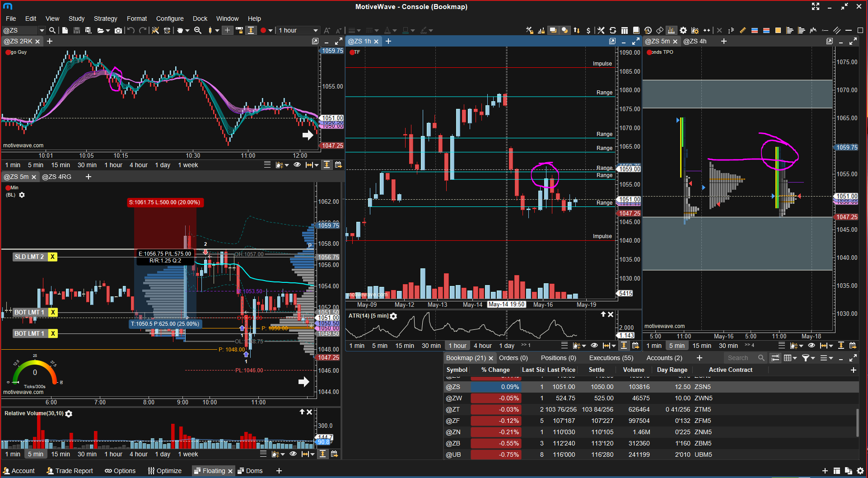This screenshot has width=868, height=478.
Task: Create a new file from the toolbar
Action: (x=65, y=30)
